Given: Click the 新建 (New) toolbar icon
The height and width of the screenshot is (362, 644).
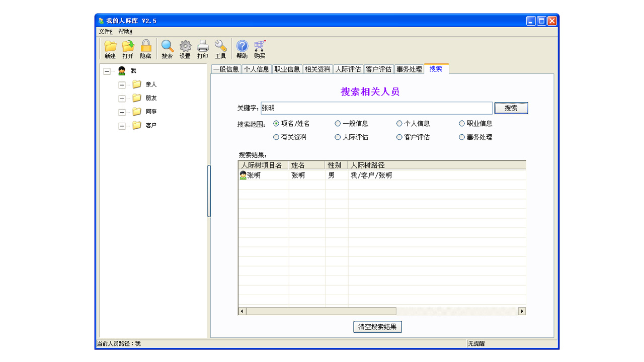Looking at the screenshot, I should [x=110, y=47].
